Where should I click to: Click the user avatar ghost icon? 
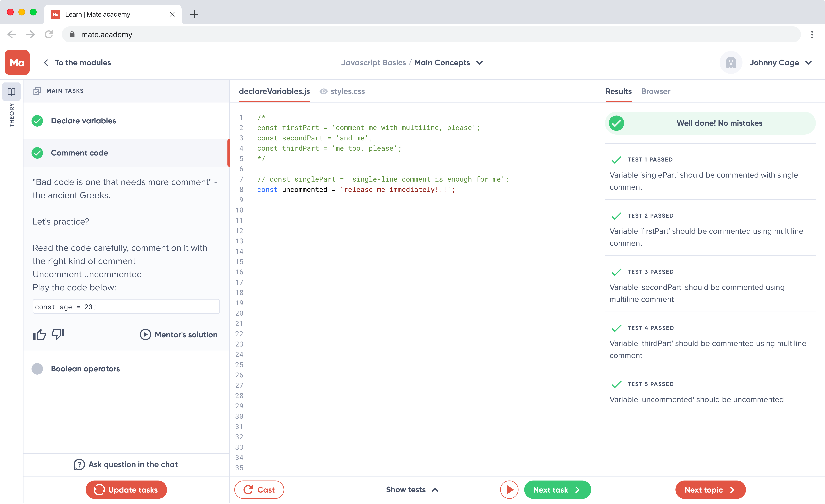(x=731, y=63)
